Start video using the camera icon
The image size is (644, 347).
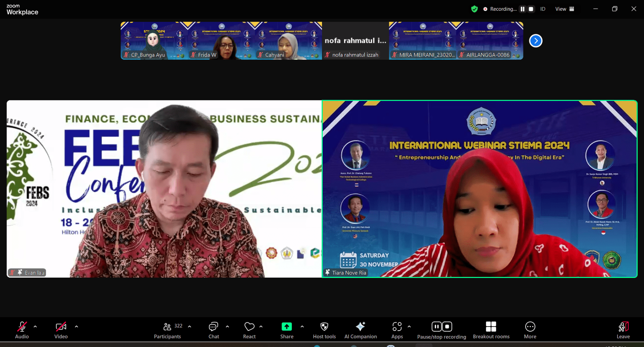point(60,327)
